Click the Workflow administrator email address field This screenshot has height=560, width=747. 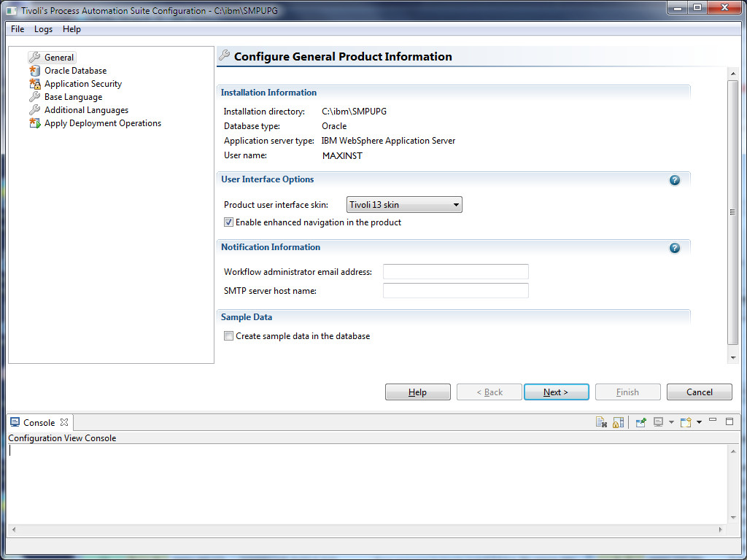click(x=455, y=272)
